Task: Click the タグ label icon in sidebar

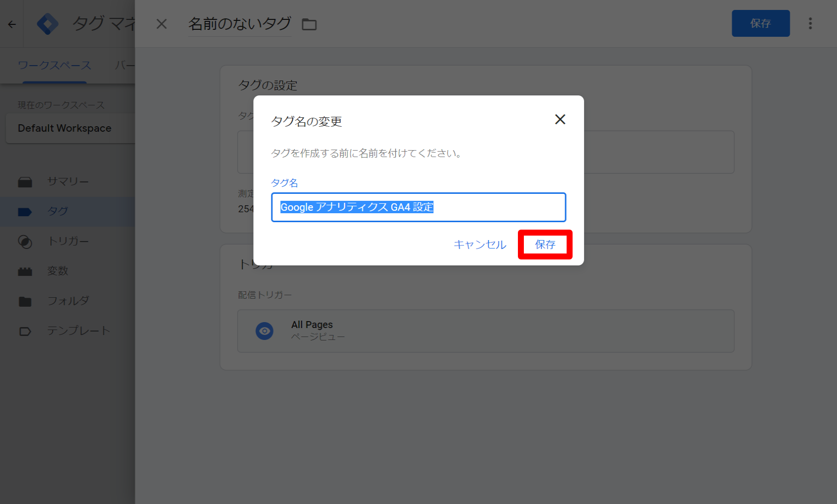Action: click(25, 212)
